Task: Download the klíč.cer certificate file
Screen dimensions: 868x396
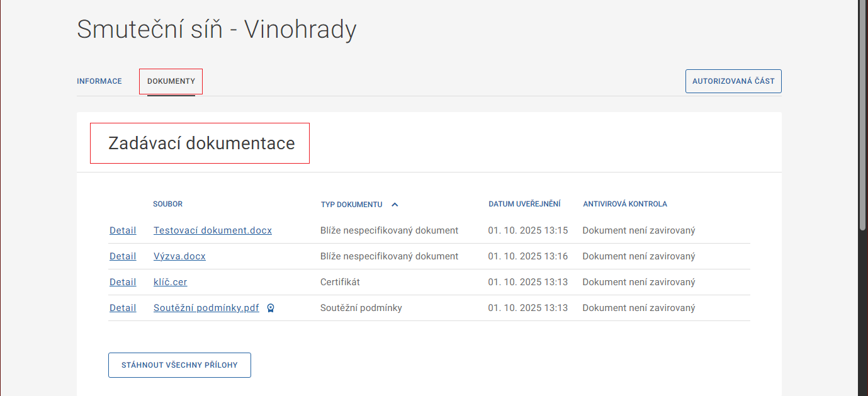Action: point(170,282)
